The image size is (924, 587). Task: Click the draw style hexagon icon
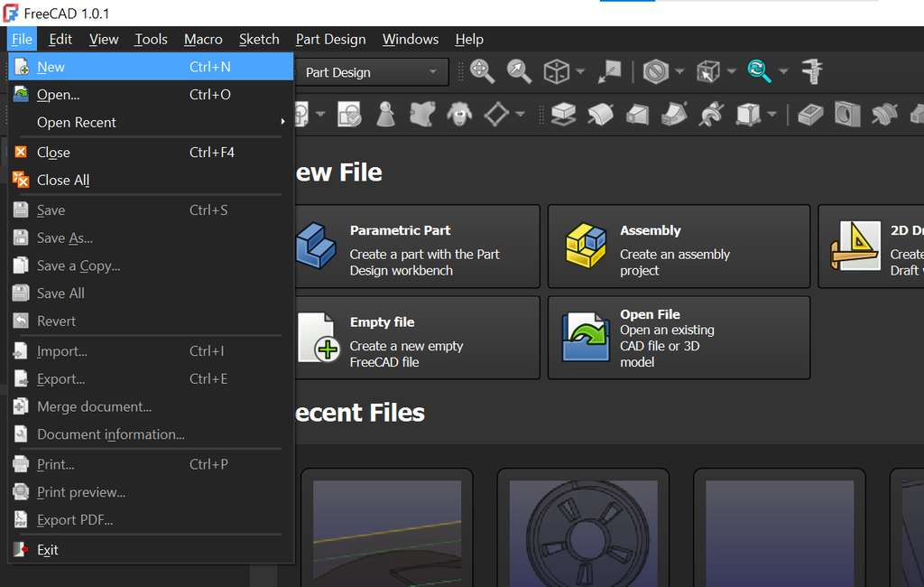pos(655,72)
